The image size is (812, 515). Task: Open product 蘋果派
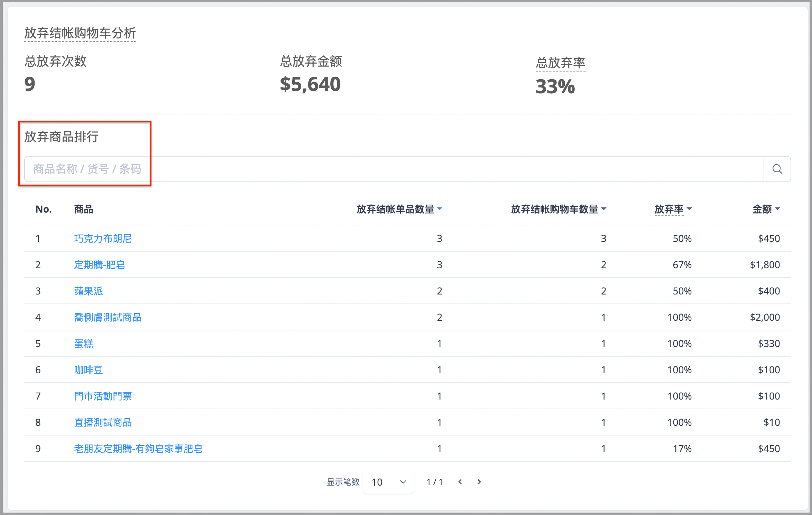(89, 291)
